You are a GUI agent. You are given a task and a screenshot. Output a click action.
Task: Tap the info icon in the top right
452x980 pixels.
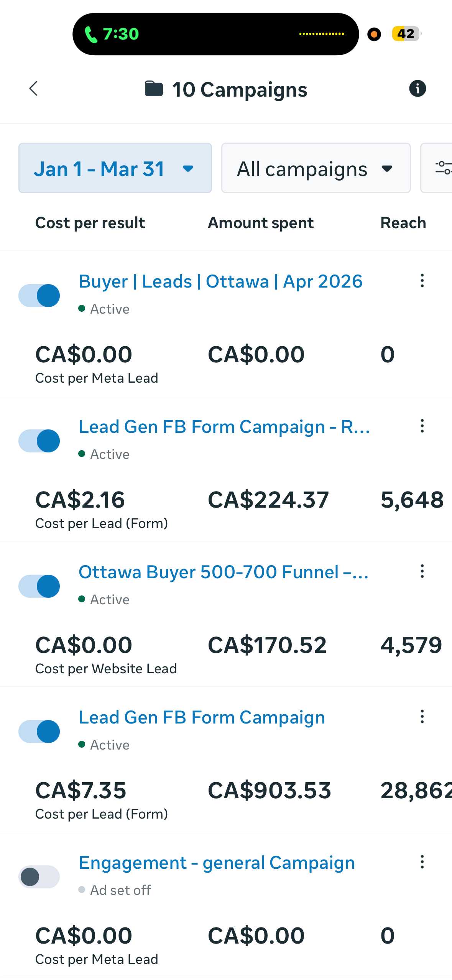(417, 88)
